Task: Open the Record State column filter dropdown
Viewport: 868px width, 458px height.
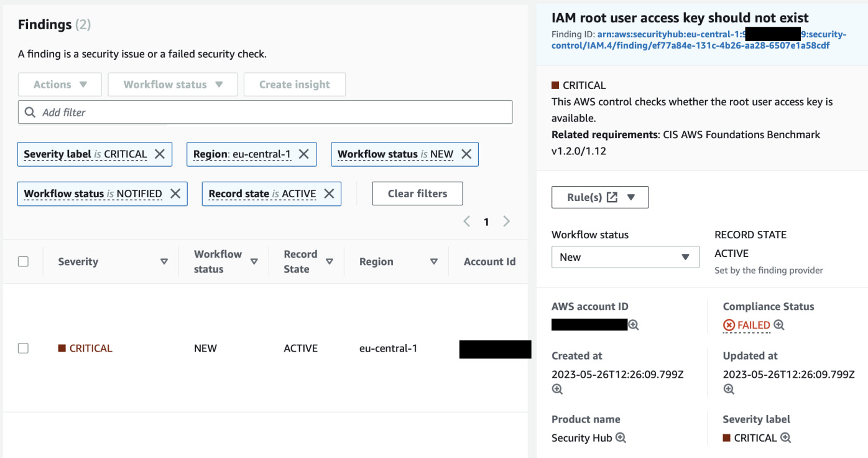Action: tap(330, 261)
